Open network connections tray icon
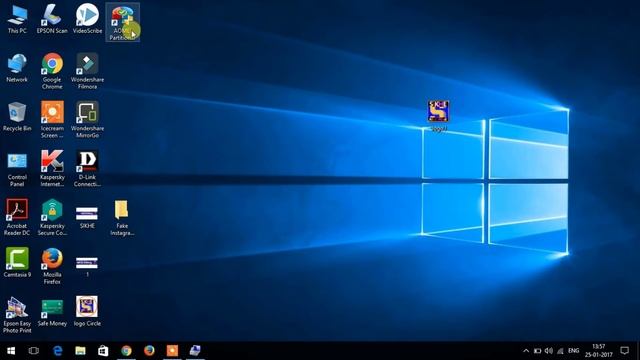Viewport: 640px width, 360px height. [x=560, y=351]
